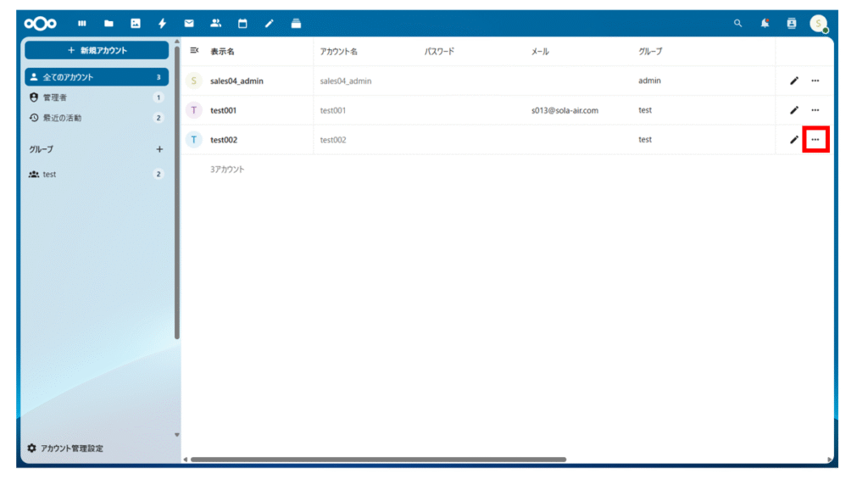This screenshot has width=868, height=479.
Task: Click the notifications bell icon
Action: pos(765,24)
